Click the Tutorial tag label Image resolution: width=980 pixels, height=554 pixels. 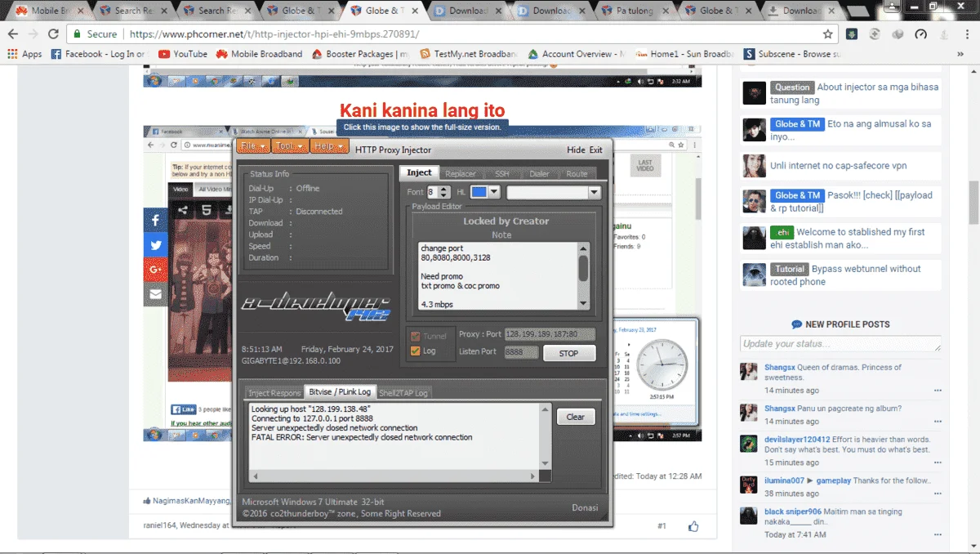tap(790, 269)
